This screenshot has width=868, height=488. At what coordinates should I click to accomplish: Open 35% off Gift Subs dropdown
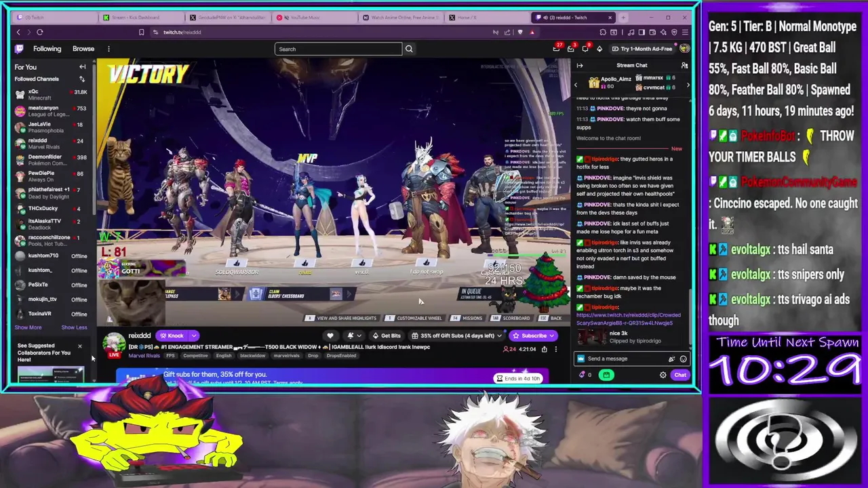click(x=457, y=335)
